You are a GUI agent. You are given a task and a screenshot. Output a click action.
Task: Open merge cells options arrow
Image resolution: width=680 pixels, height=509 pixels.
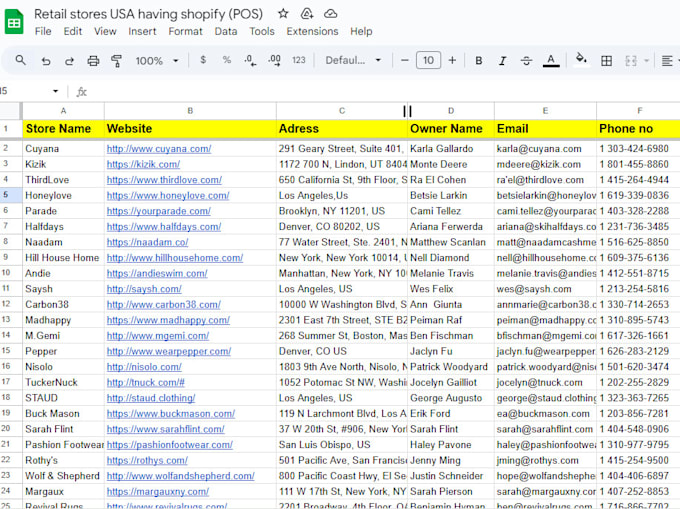[x=646, y=61]
